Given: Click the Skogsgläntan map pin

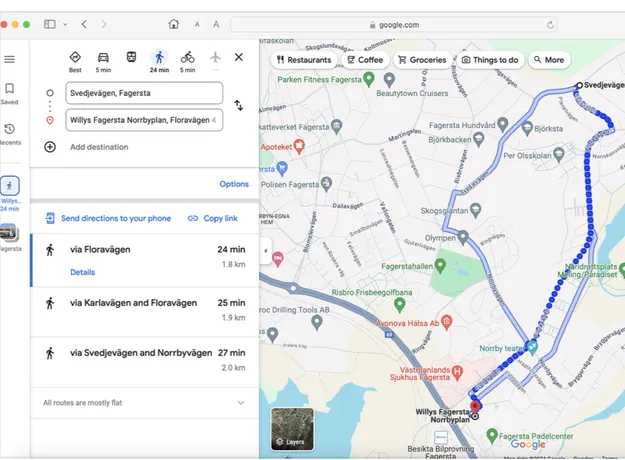Looking at the screenshot, I should (x=475, y=210).
